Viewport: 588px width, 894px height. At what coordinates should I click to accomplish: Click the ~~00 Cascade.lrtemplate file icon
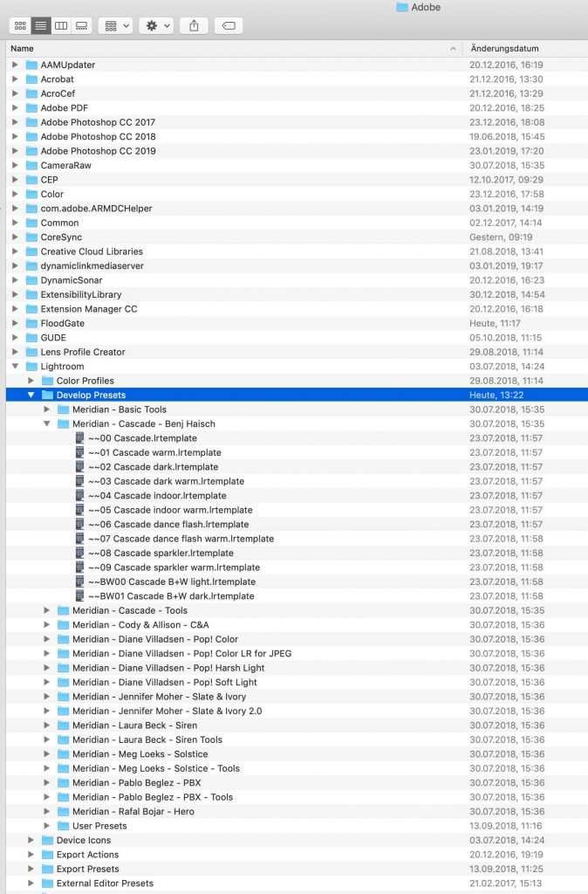click(x=79, y=438)
